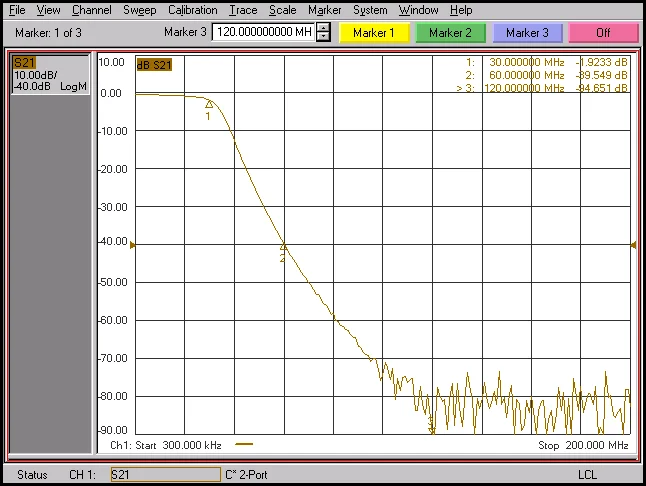646x486 pixels.
Task: Open the Trace menu
Action: (243, 10)
